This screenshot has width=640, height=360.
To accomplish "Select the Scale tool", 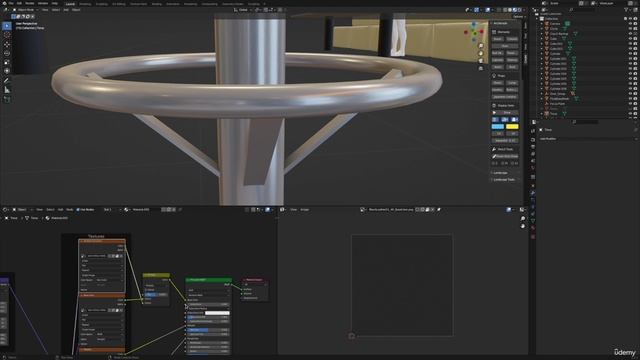I will click(7, 62).
